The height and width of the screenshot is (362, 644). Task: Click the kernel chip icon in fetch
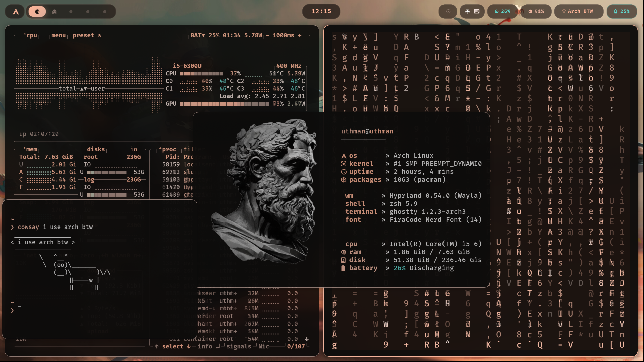pos(344,164)
